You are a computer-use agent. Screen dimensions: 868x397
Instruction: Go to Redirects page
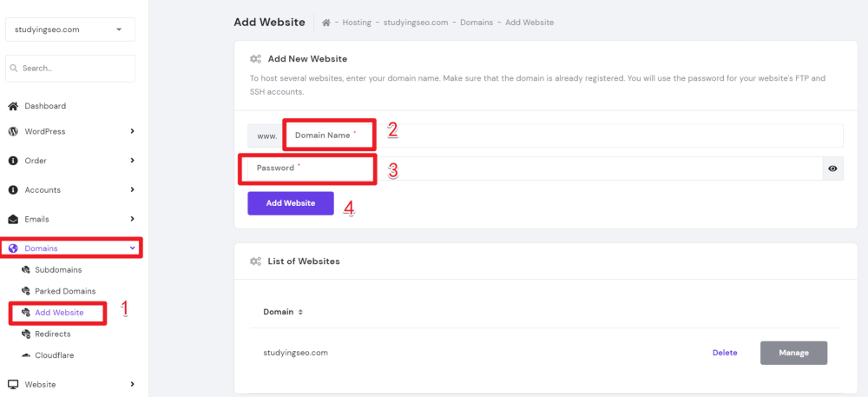pos(53,334)
